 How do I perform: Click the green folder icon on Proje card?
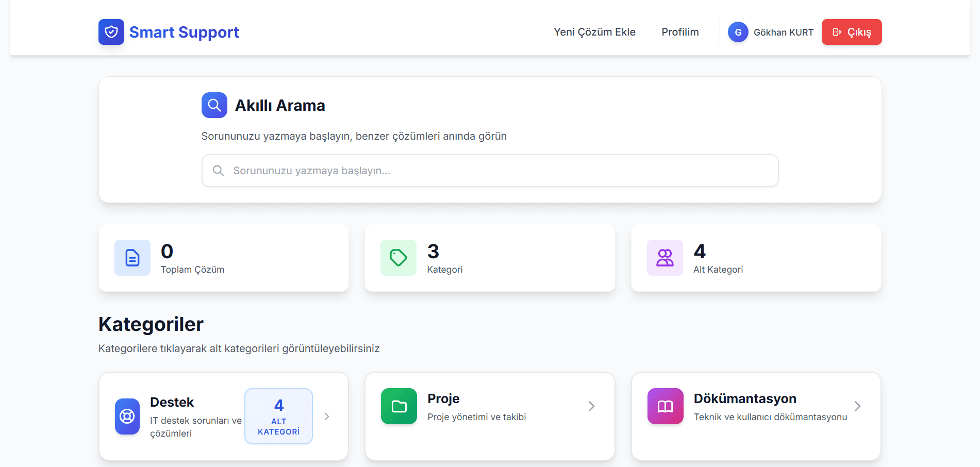tap(398, 406)
